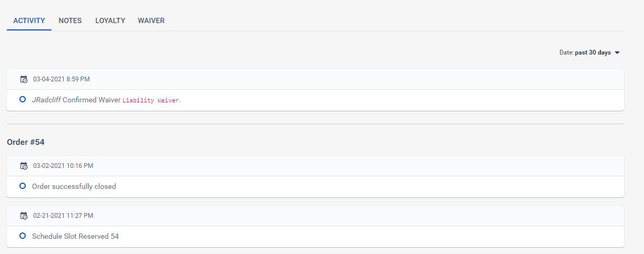Open the Date past 30 days dropdown arrow

617,52
